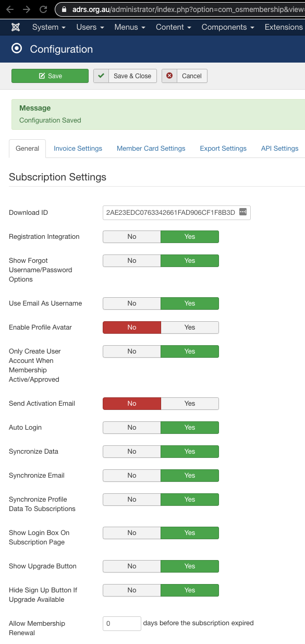The width and height of the screenshot is (305, 644).
Task: Switch to the Invoice Settings tab
Action: 78,148
